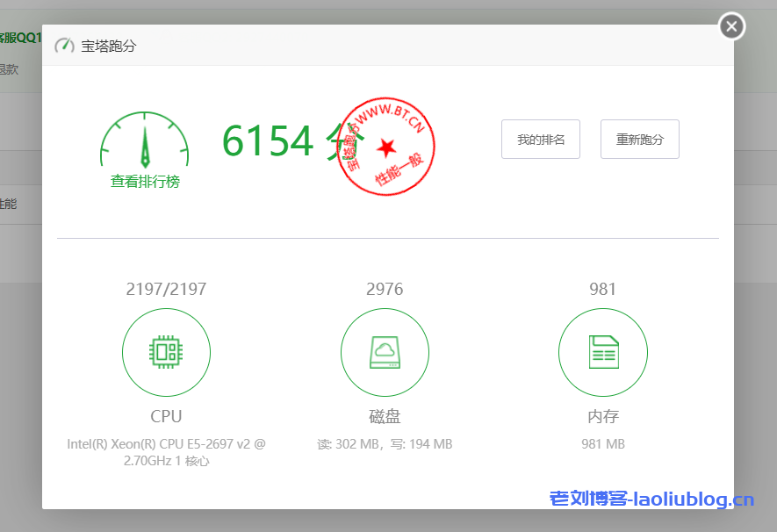Click the 宝塔跑分 dial logo in the header
777x532 pixels.
coord(63,46)
